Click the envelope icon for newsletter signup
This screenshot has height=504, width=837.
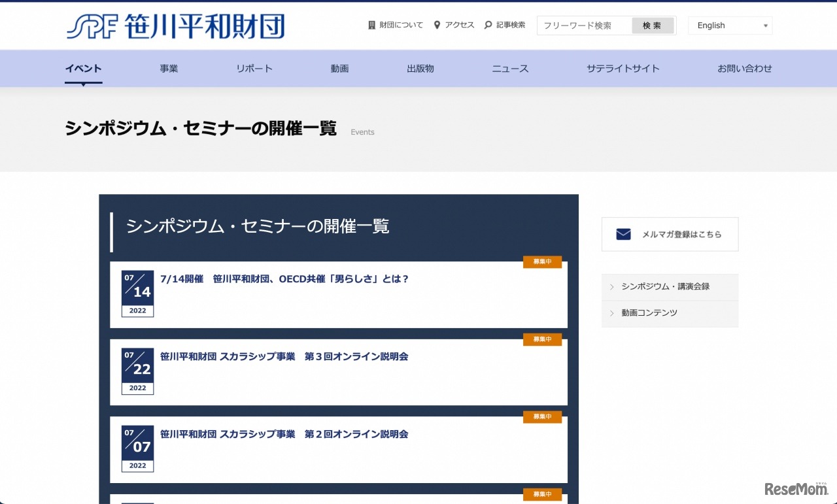tap(623, 234)
